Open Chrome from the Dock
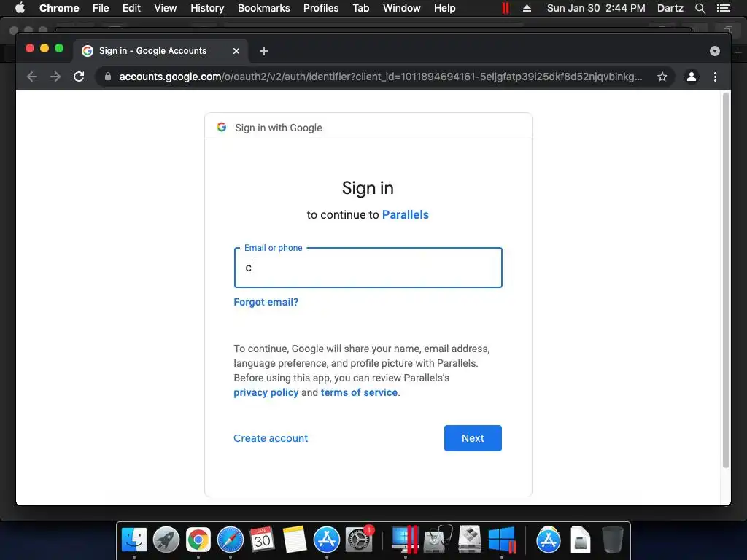Viewport: 747px width, 560px height. [198, 540]
